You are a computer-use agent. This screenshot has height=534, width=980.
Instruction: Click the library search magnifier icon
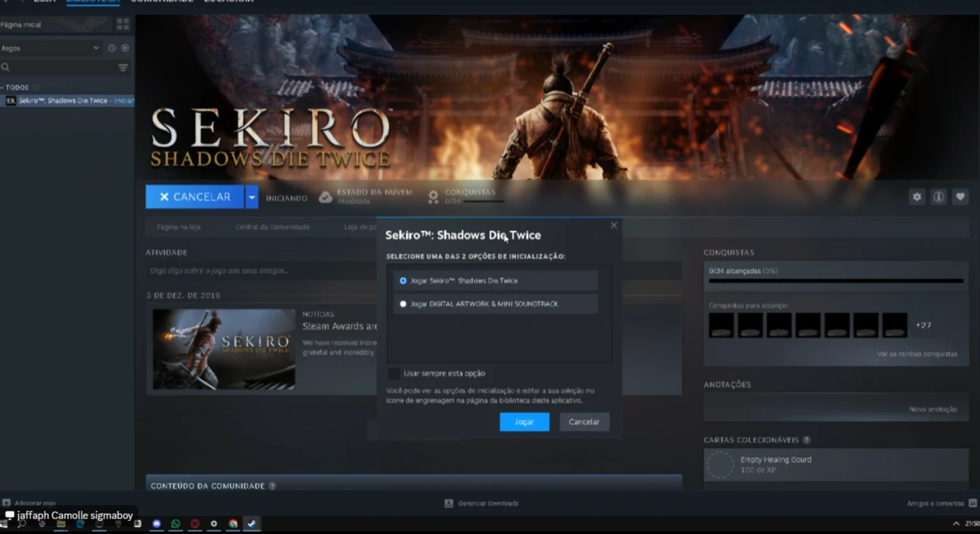pos(6,68)
